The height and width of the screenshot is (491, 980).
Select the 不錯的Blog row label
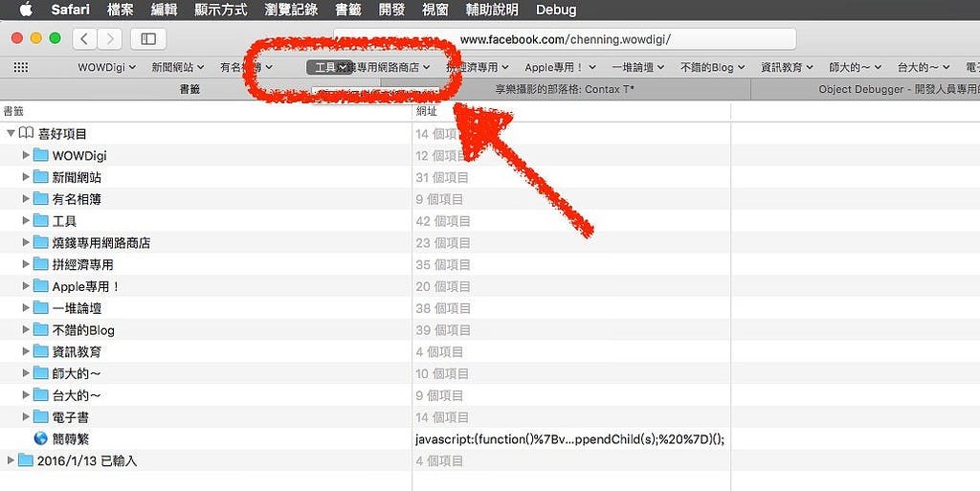point(83,330)
